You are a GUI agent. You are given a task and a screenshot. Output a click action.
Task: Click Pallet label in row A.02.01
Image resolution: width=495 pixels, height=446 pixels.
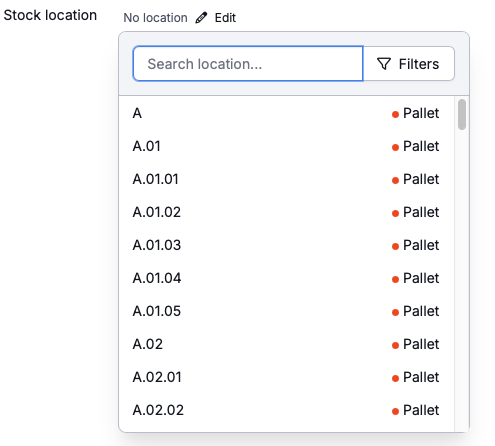[421, 377]
